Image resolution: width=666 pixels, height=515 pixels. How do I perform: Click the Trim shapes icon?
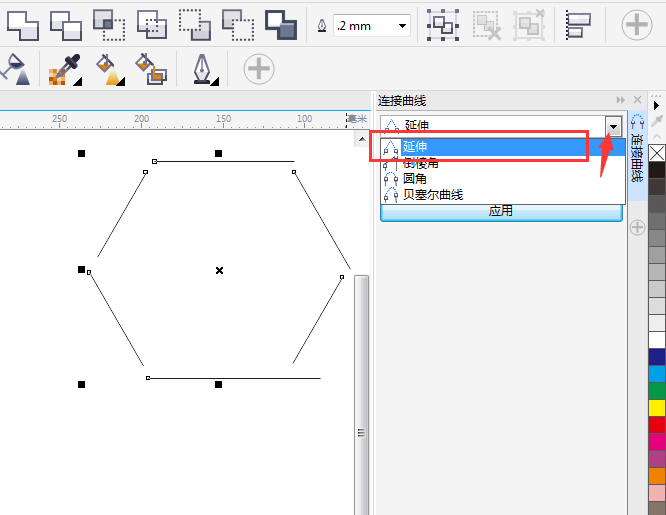(66, 24)
